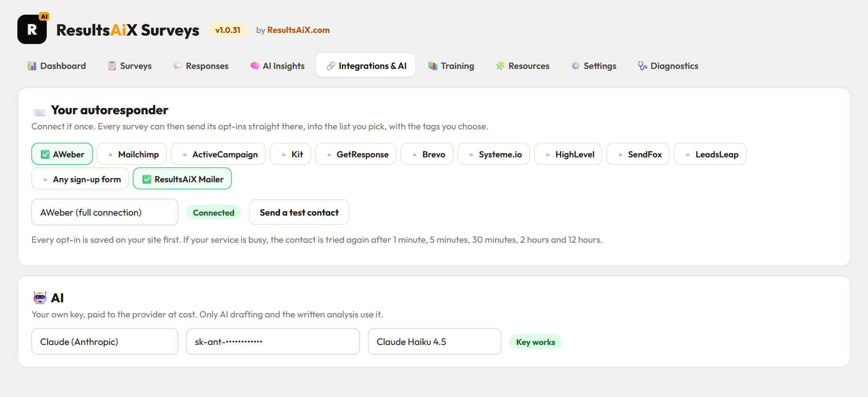
Task: Click the Training books icon
Action: point(433,66)
